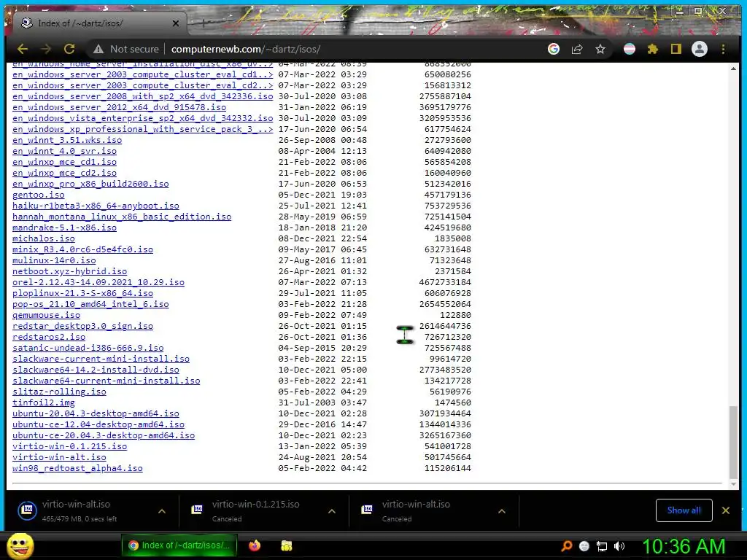The image size is (747, 560).
Task: Open satanic-undead-i386-666.9.iso link
Action: tap(88, 348)
